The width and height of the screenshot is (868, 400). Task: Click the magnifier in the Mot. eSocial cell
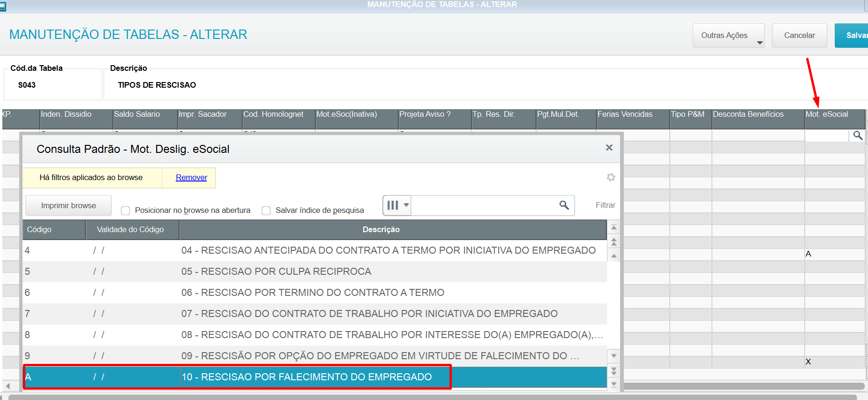[x=858, y=136]
